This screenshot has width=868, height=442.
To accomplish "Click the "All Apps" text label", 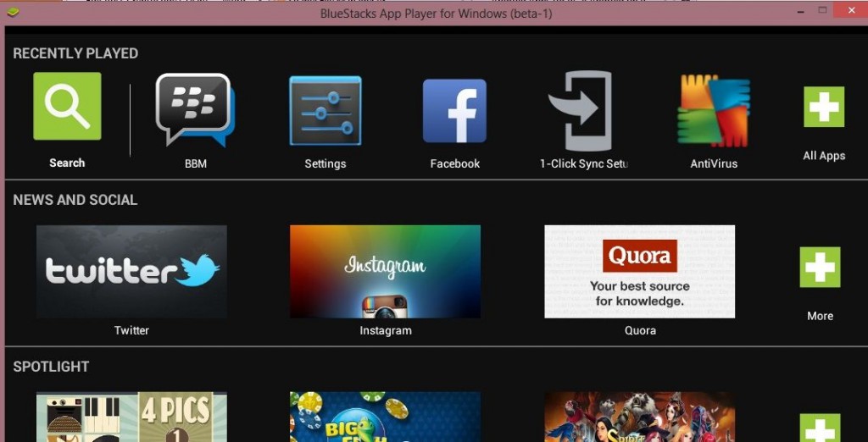I will click(x=824, y=156).
